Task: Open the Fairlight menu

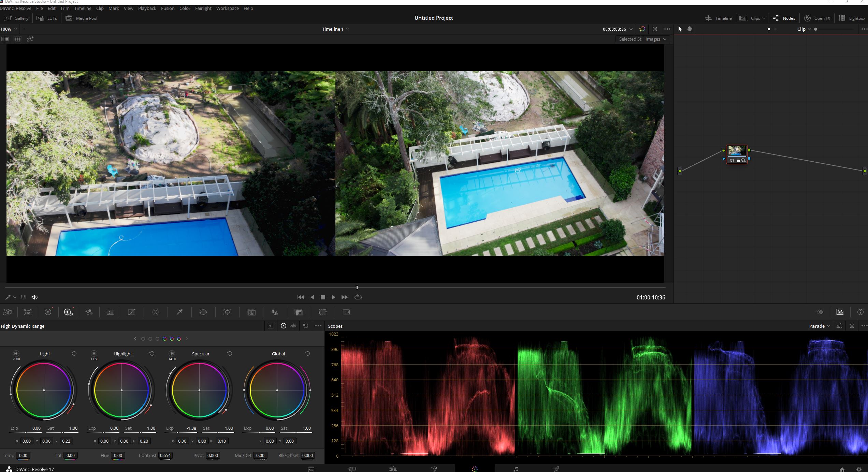Action: click(x=203, y=8)
